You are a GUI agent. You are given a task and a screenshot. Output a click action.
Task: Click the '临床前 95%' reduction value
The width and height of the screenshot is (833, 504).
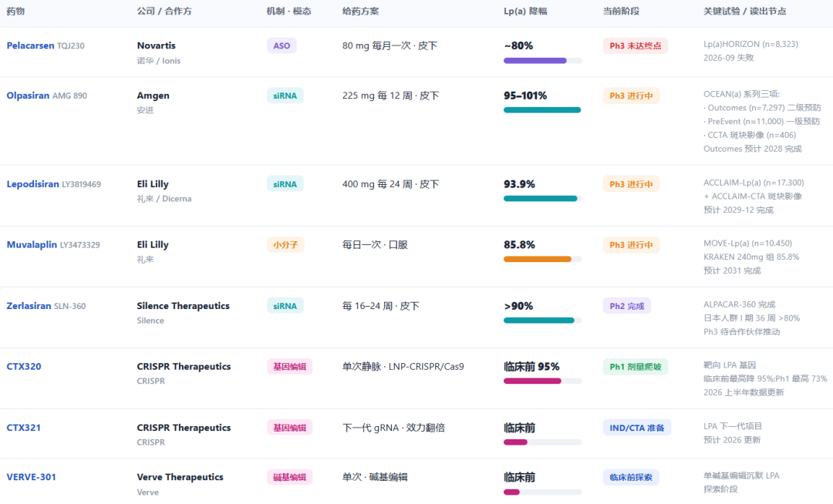click(x=531, y=367)
